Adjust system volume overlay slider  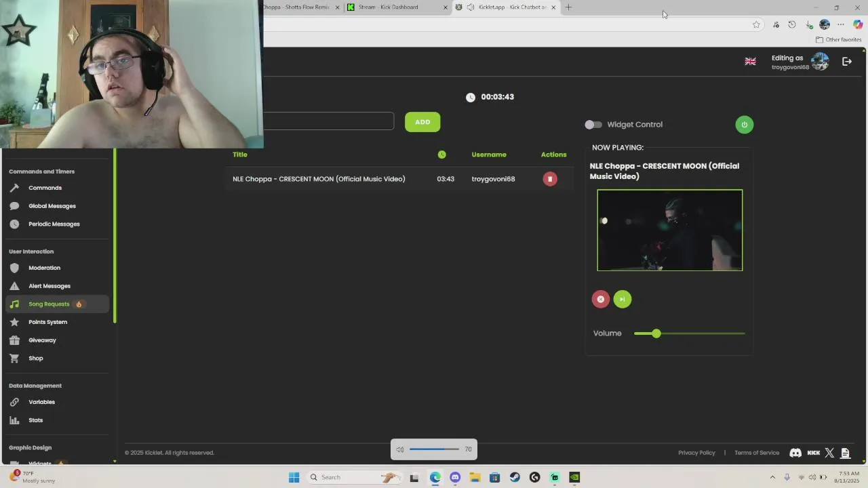434,449
